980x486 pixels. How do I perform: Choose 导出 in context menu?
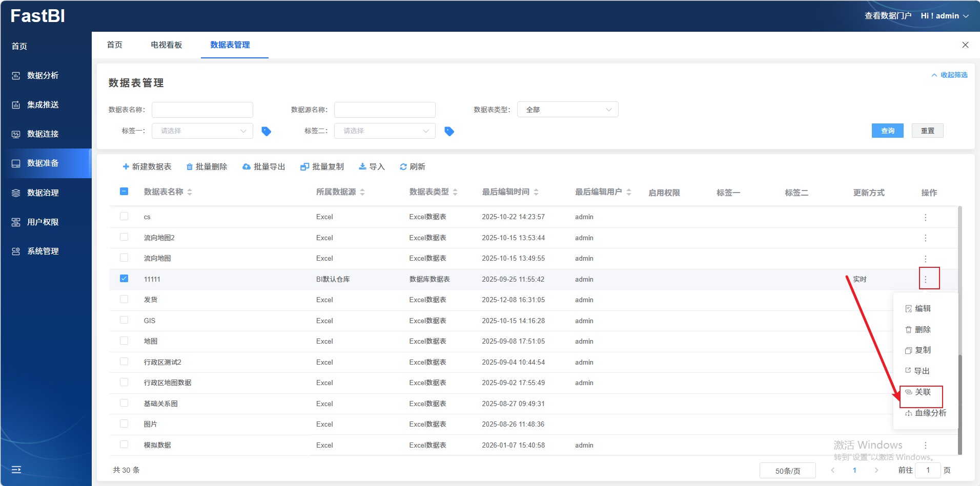[917, 371]
